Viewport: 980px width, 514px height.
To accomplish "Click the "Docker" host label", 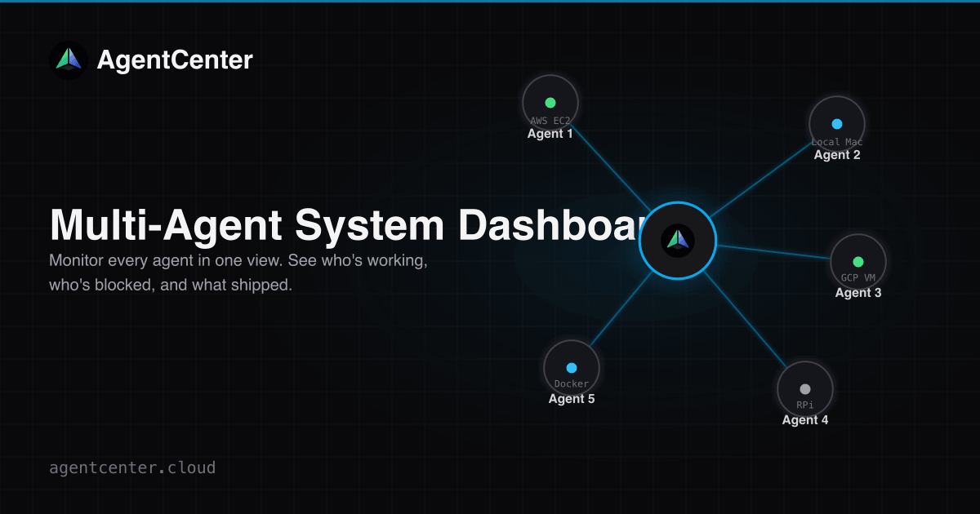I will coord(572,383).
